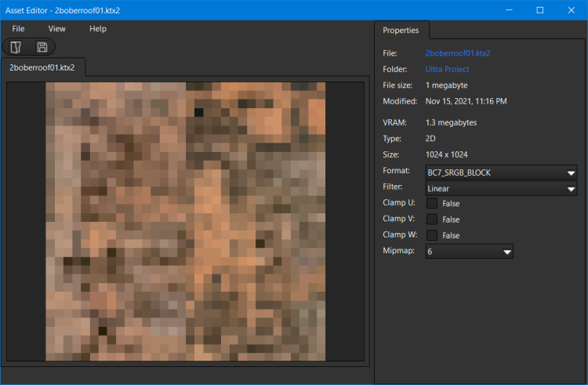Maximize the Asset Editor window
The height and width of the screenshot is (385, 588).
point(540,10)
